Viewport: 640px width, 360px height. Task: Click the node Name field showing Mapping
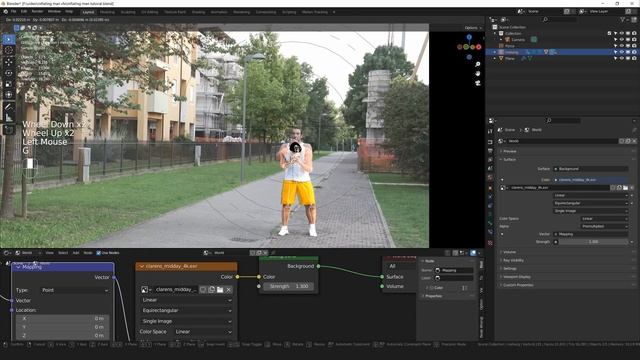(x=453, y=271)
